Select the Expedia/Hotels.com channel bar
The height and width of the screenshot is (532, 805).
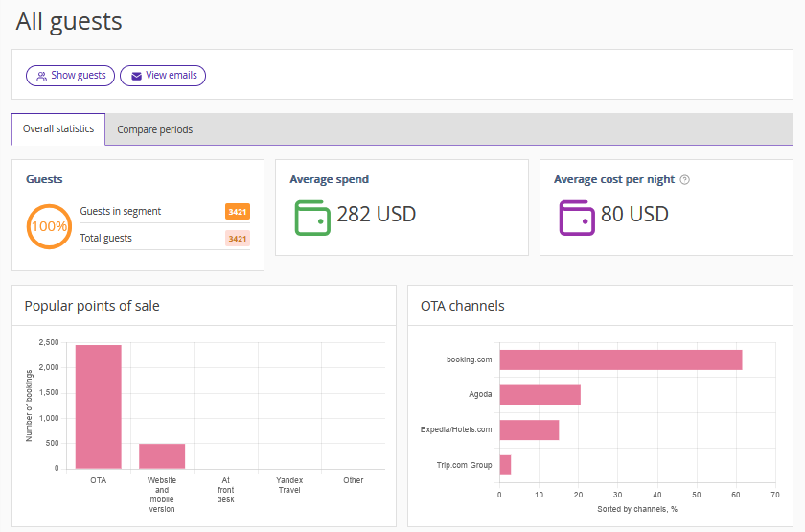click(529, 429)
